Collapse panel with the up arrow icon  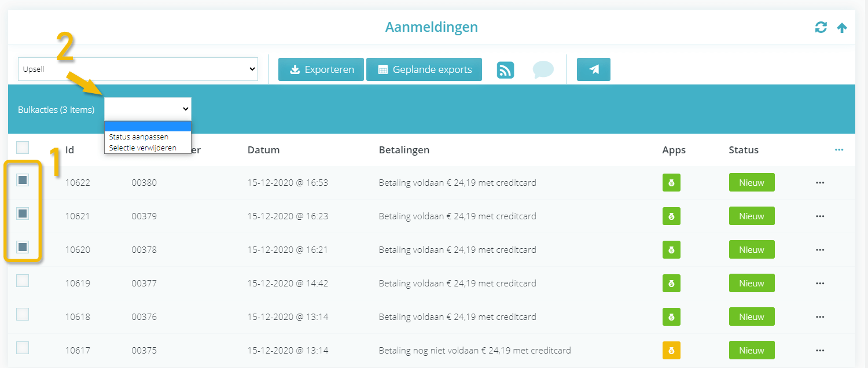tap(842, 27)
